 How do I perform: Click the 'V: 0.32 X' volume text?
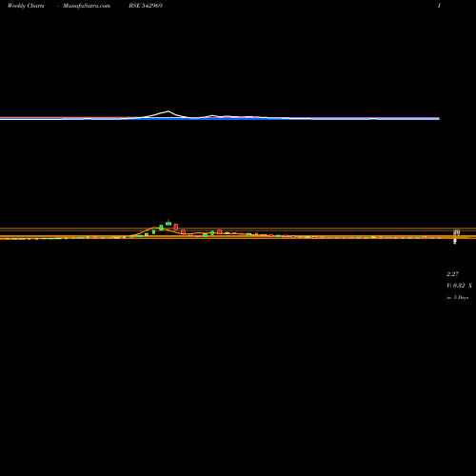pyautogui.click(x=459, y=286)
